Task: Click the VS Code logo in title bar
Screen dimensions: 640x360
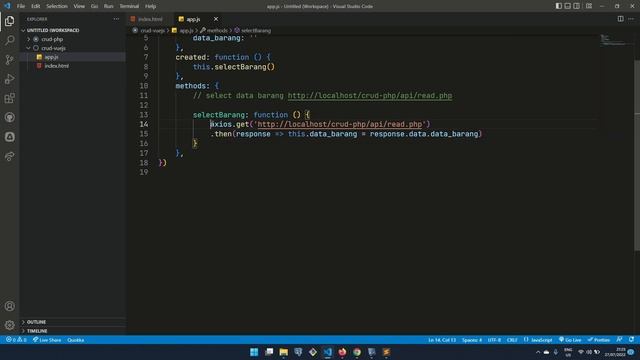Action: click(x=7, y=6)
